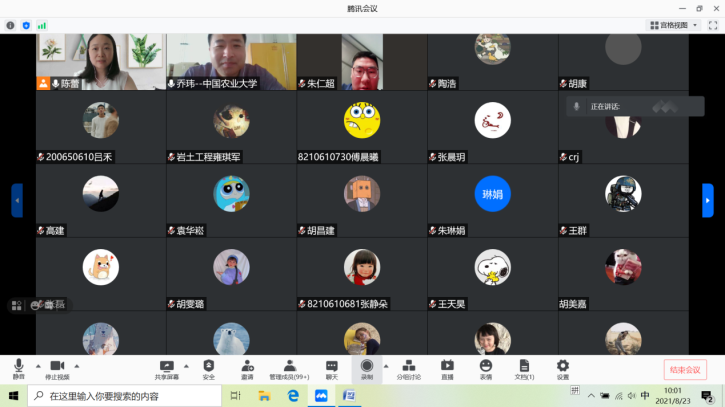This screenshot has height=407, width=725.
Task: Open breakout rooms (分组讨论)
Action: (408, 368)
